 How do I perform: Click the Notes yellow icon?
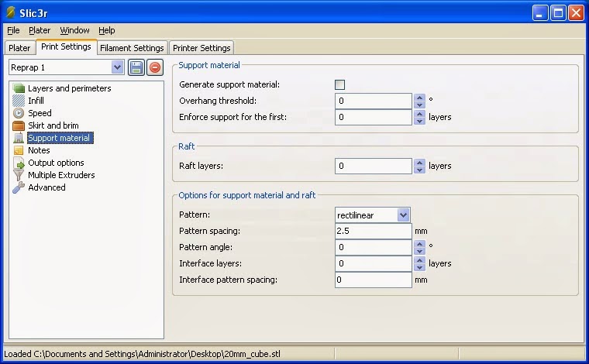(19, 150)
